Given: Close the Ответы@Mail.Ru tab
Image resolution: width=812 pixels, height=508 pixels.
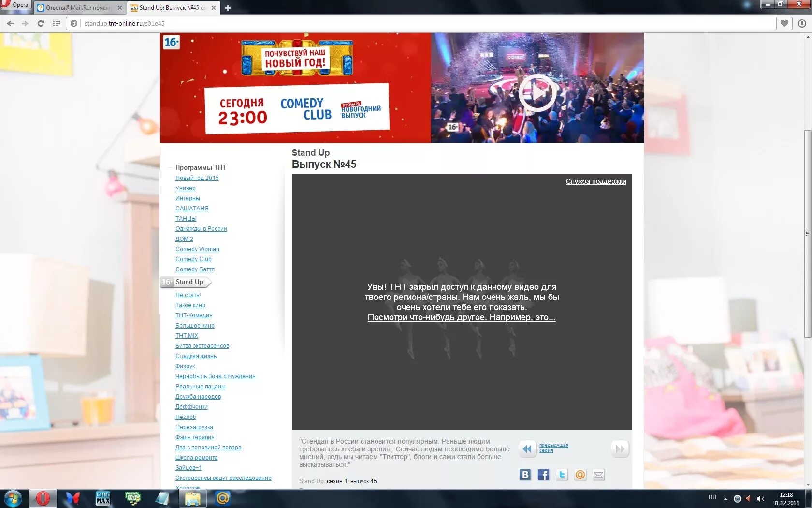Looking at the screenshot, I should (120, 8).
